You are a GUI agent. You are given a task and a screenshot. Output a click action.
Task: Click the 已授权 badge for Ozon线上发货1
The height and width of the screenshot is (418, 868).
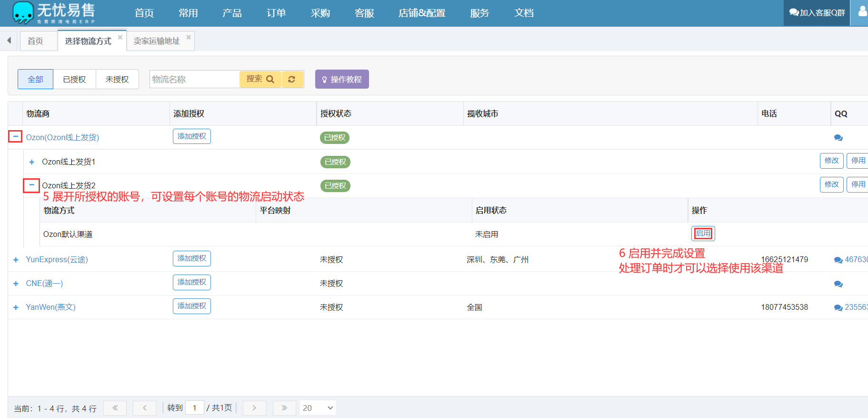pos(335,162)
